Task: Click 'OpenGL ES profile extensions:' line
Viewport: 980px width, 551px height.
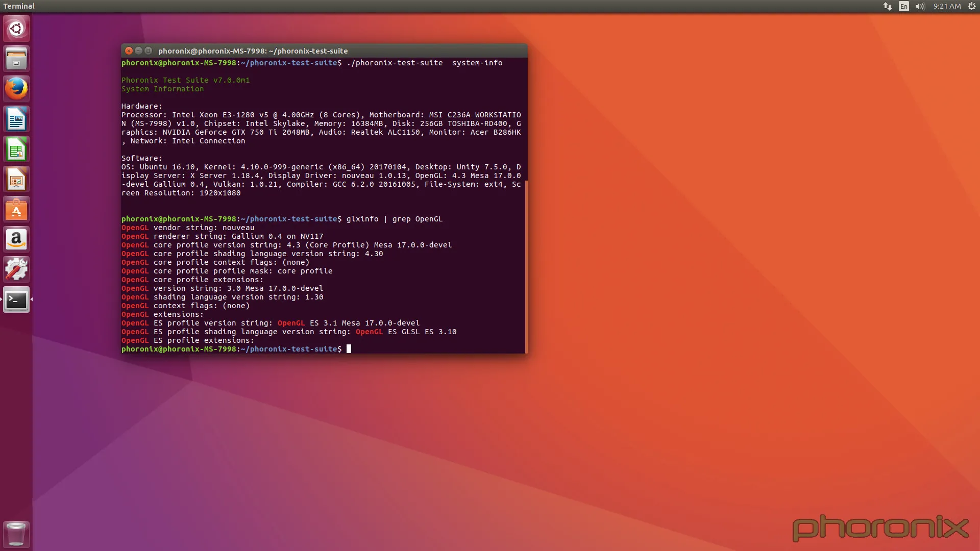Action: click(188, 340)
